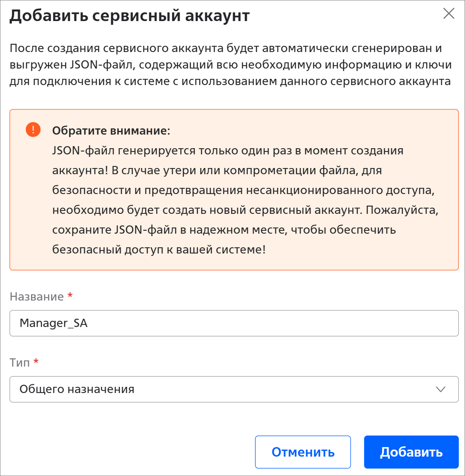Select the 'Общего назначения' value text
The image size is (465, 476).
[77, 389]
